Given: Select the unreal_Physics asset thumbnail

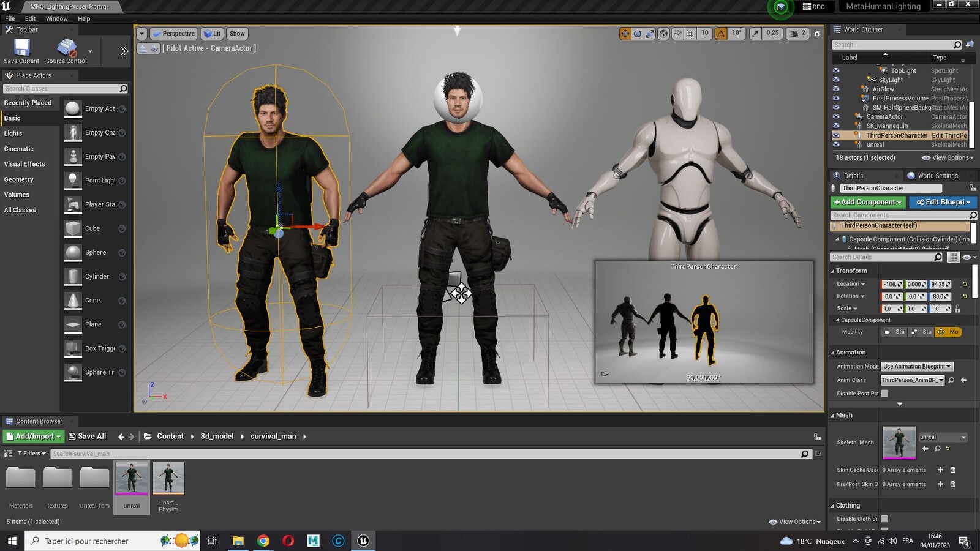Looking at the screenshot, I should [168, 478].
